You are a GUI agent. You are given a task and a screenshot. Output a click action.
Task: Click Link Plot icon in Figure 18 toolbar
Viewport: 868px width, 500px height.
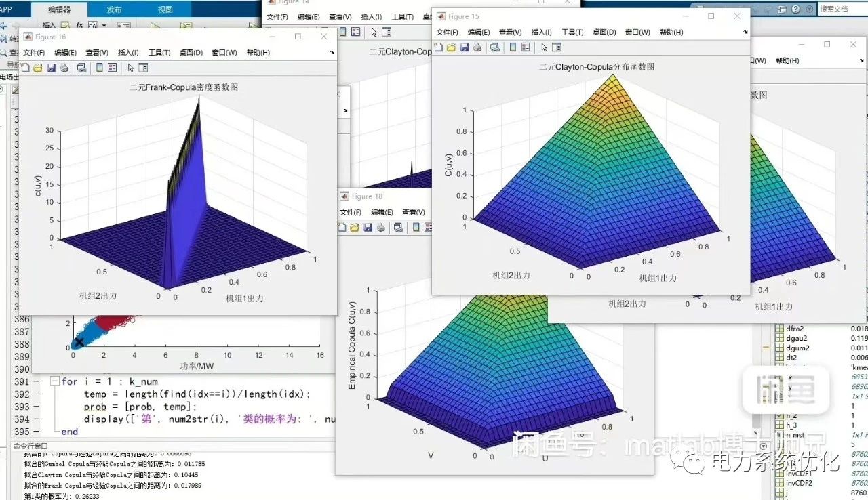[398, 227]
